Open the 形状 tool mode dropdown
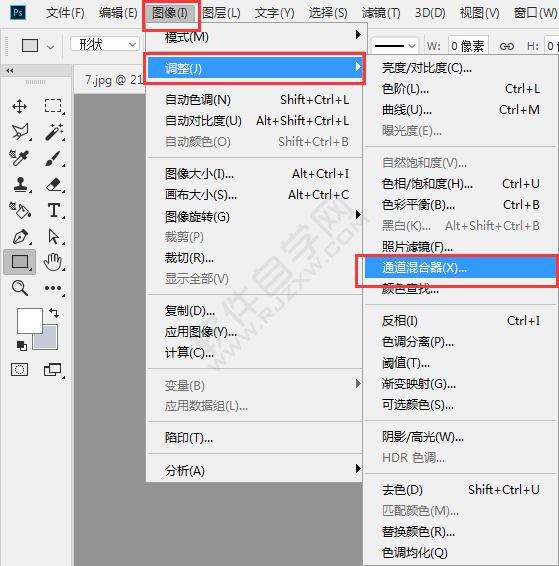The height and width of the screenshot is (566, 559). point(105,45)
